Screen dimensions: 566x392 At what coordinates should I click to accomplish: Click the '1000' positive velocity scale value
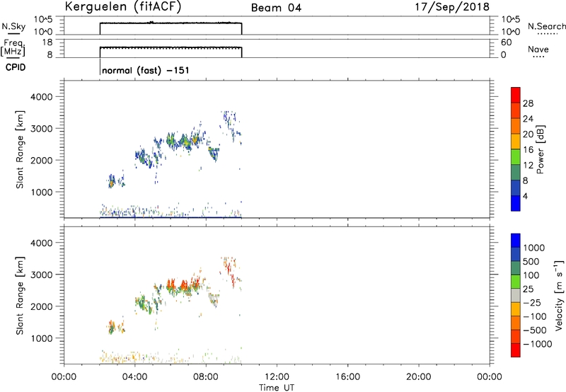tap(534, 248)
